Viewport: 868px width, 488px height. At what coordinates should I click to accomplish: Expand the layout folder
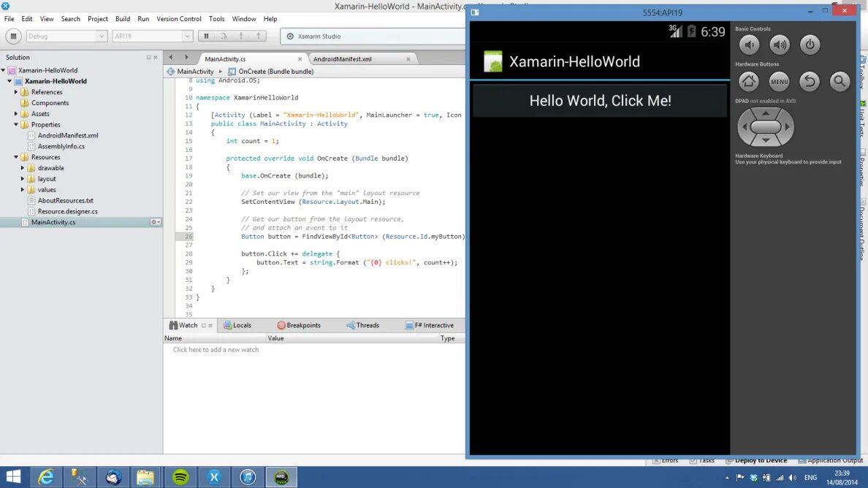click(x=23, y=179)
